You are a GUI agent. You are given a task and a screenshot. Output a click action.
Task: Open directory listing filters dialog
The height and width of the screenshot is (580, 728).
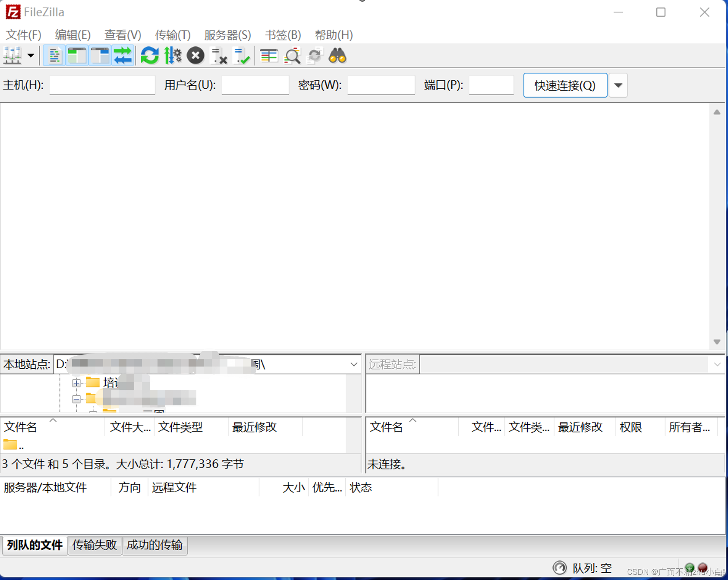tap(269, 56)
